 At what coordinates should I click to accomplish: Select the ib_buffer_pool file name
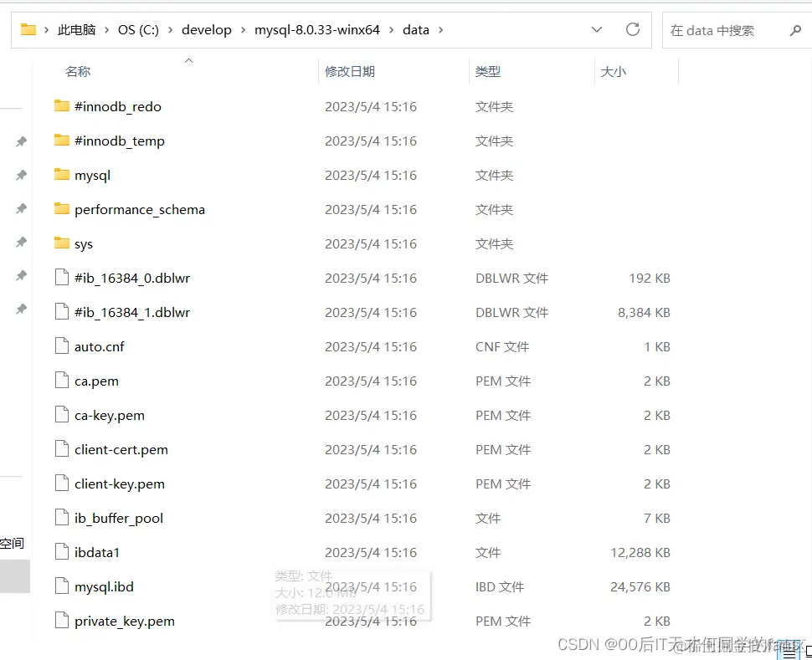click(119, 518)
